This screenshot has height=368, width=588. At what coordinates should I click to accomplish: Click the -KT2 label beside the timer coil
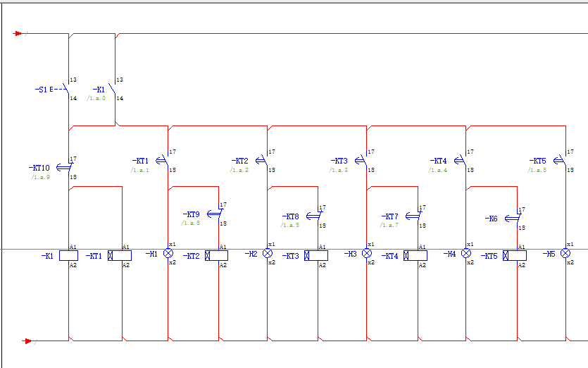191,256
